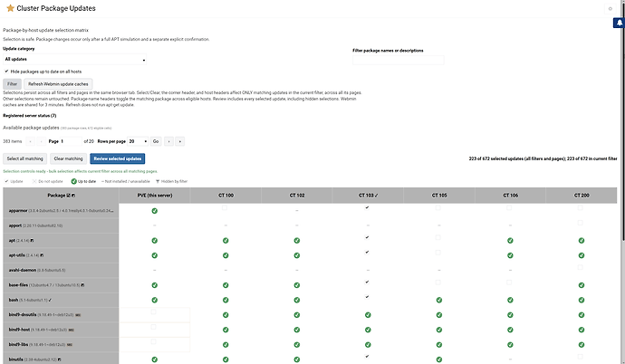625x364 pixels.
Task: Click the bash up-to-date icon under CT 105
Action: 438,300
